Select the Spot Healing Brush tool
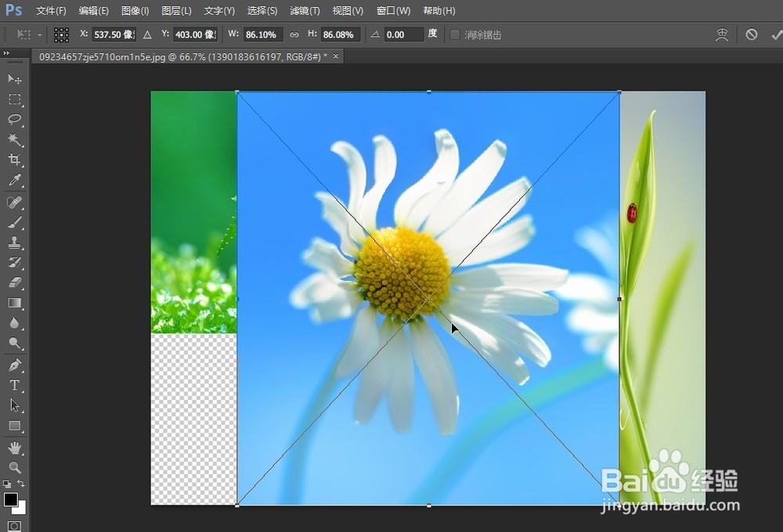 (14, 202)
